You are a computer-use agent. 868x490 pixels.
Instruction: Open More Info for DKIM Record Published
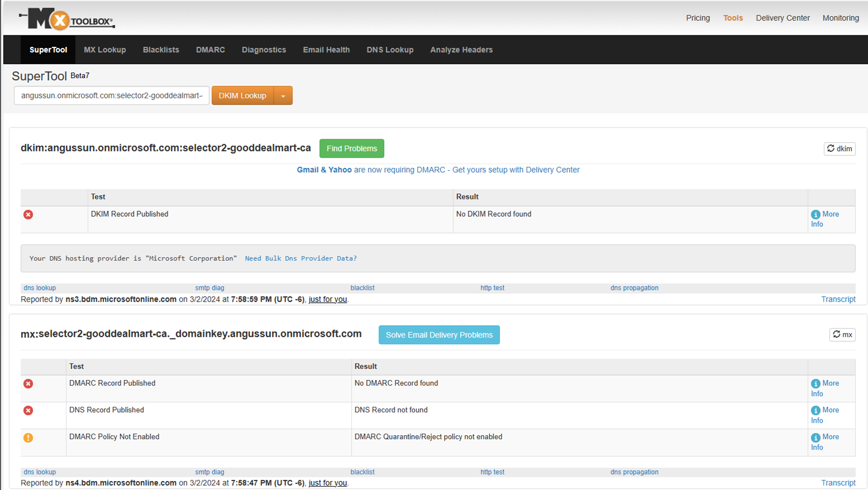[x=825, y=219]
